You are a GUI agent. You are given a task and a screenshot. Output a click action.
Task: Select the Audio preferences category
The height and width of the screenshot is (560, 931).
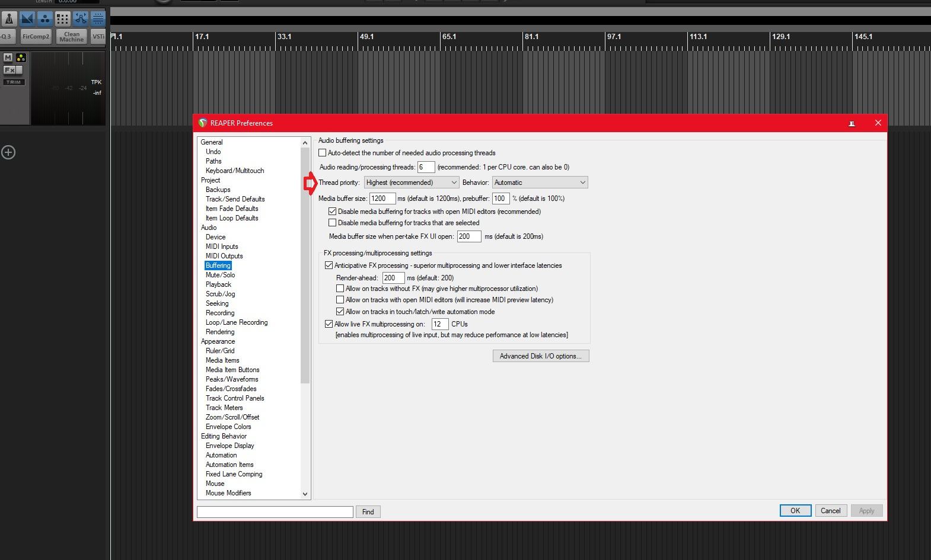tap(209, 228)
